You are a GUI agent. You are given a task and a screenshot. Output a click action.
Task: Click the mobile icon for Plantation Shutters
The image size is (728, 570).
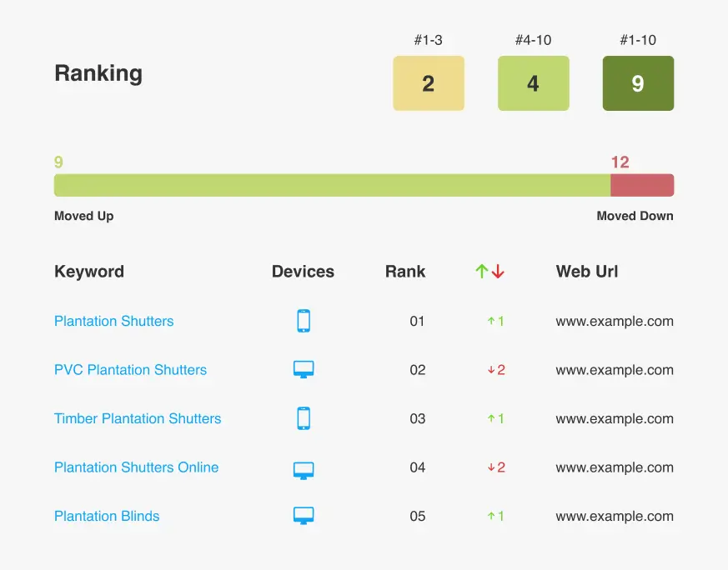tap(304, 321)
